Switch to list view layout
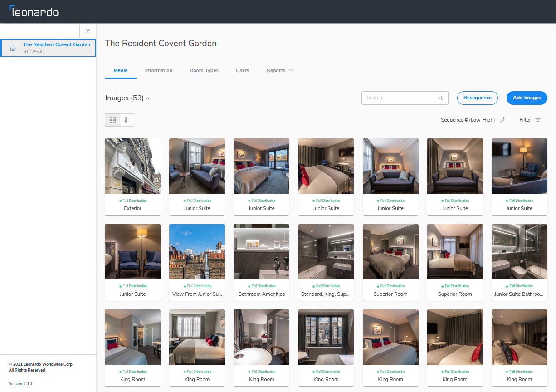Screen dimensions: 556x392 click(x=127, y=120)
